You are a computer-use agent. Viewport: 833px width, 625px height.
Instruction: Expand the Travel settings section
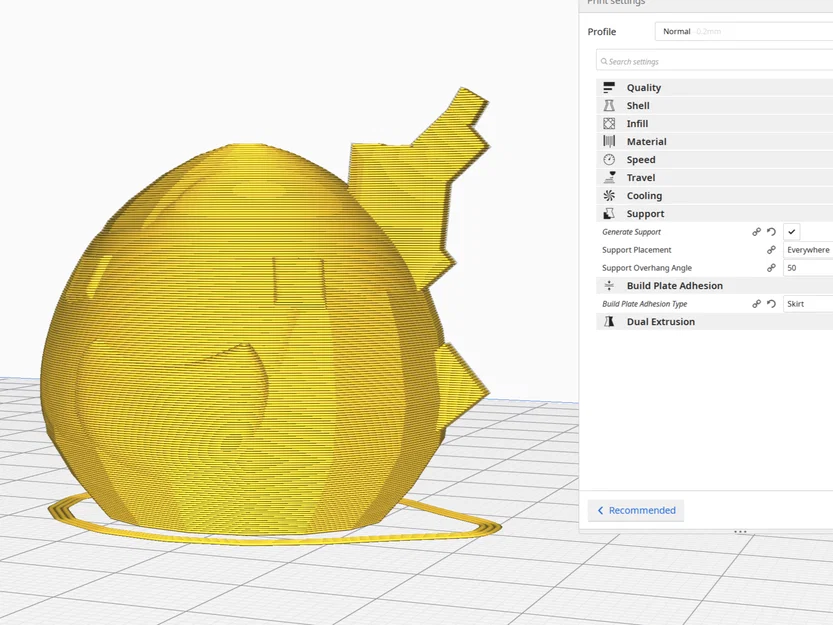(715, 178)
